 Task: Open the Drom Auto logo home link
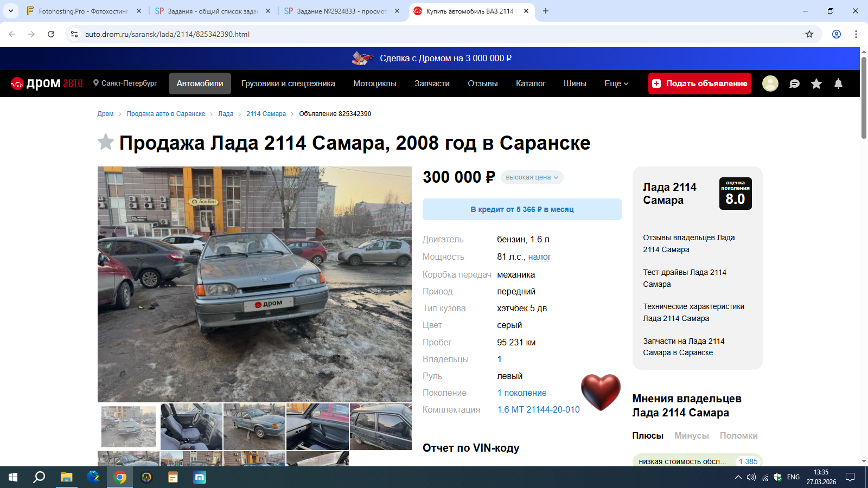[x=47, y=84]
